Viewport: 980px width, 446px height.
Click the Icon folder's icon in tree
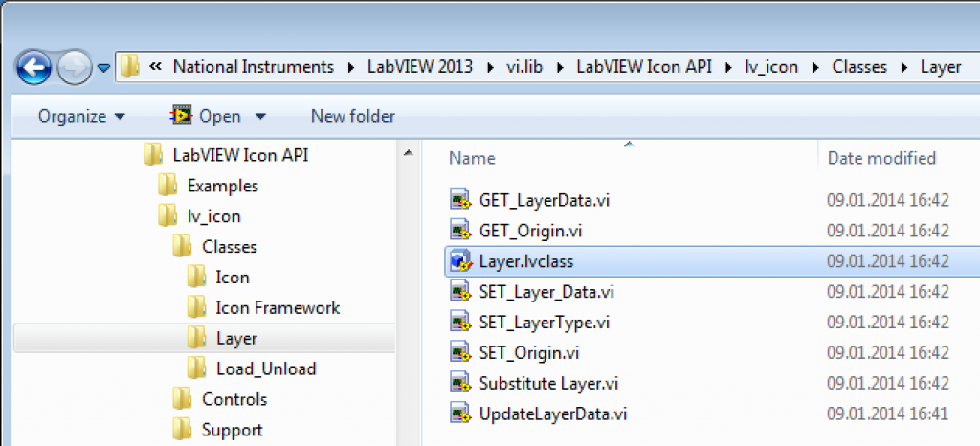tap(196, 277)
